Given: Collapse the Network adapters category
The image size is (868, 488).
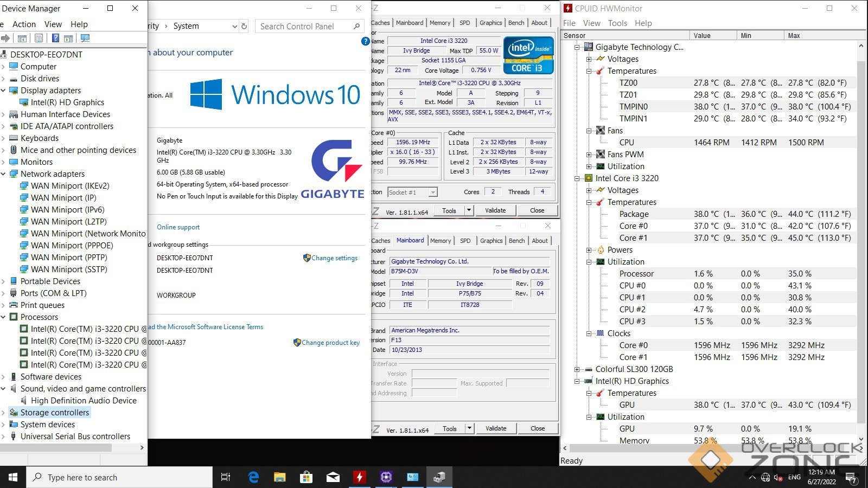Looking at the screenshot, I should click(x=3, y=174).
